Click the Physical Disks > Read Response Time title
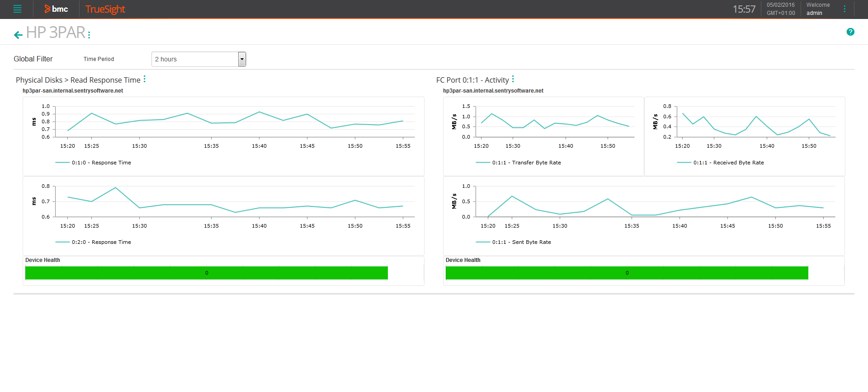 78,80
